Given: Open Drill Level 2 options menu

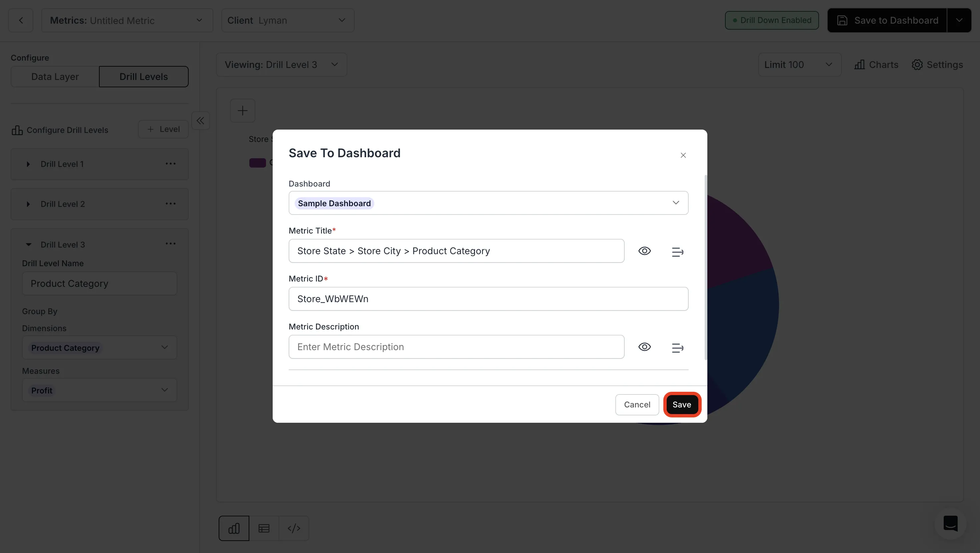Looking at the screenshot, I should (x=170, y=204).
